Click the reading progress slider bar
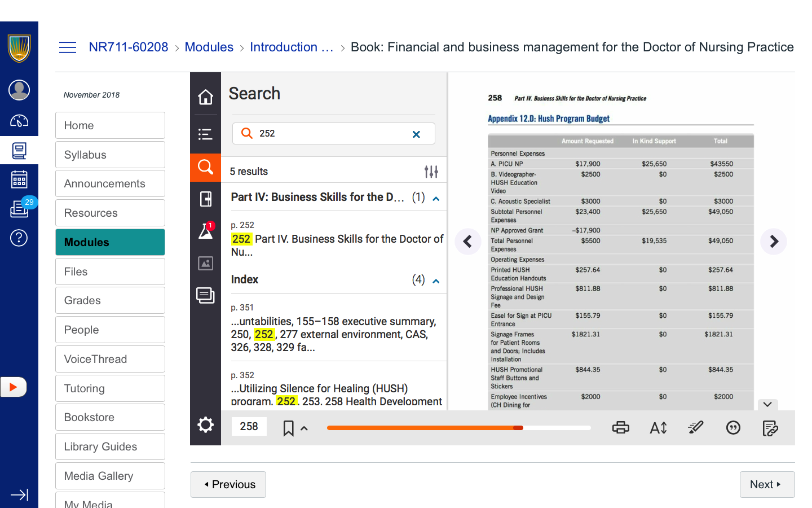 458,428
